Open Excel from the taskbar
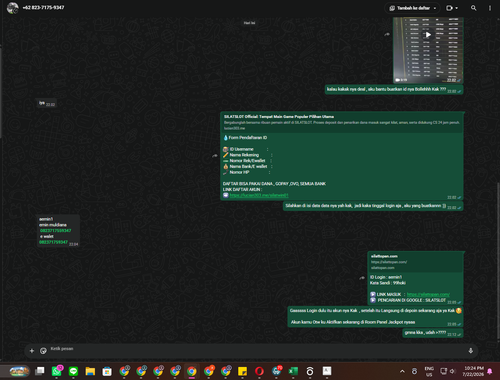Viewport: 500px width, 380px height. tap(293, 371)
